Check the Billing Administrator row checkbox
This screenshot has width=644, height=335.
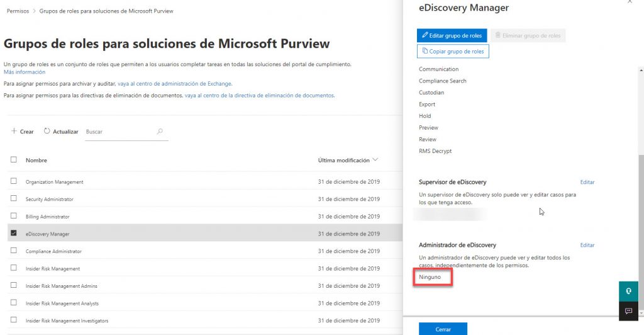coord(14,215)
